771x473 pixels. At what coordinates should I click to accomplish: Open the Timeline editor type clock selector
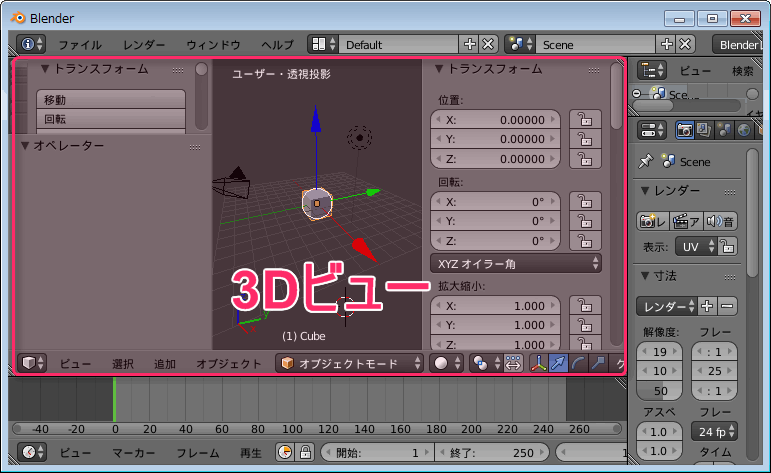[32, 452]
